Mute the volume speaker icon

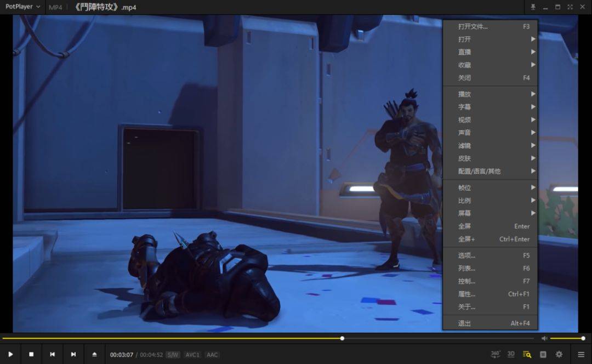tap(544, 338)
